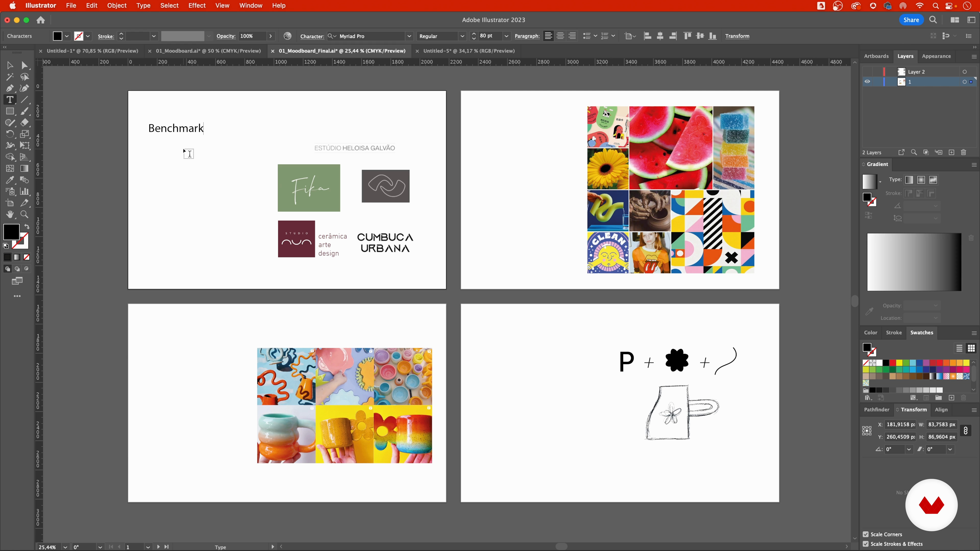Open the Home screen icon
The image size is (980, 551).
pyautogui.click(x=41, y=20)
